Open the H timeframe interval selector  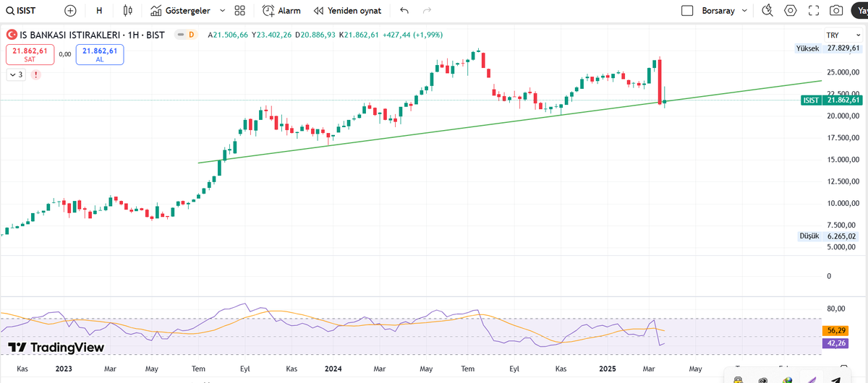(x=98, y=11)
